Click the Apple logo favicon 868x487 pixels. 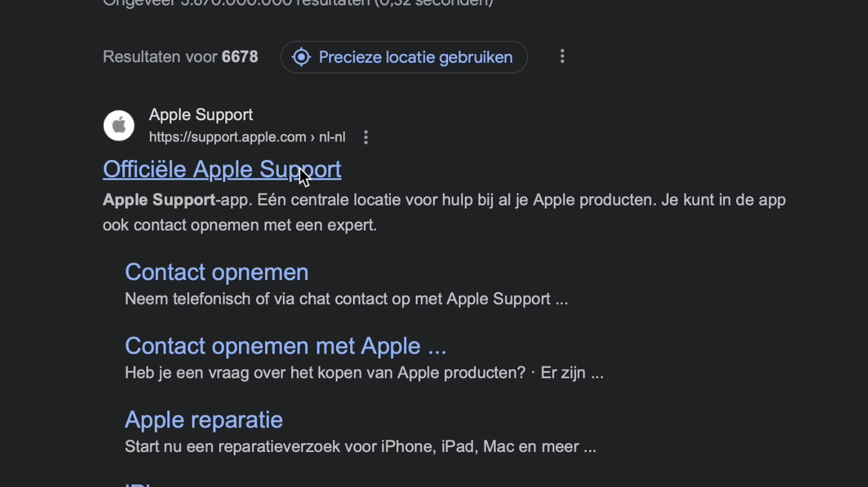119,125
